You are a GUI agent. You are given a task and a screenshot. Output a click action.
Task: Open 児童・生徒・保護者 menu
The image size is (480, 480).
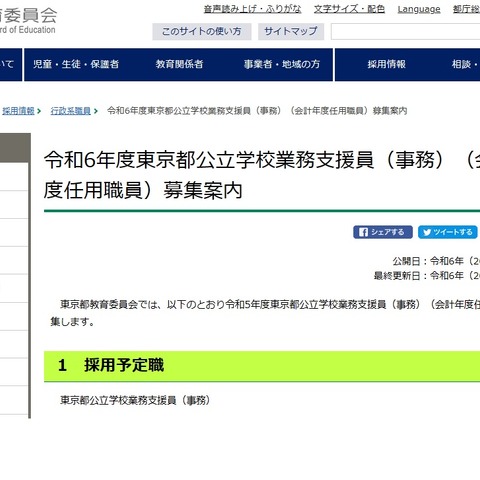point(76,64)
